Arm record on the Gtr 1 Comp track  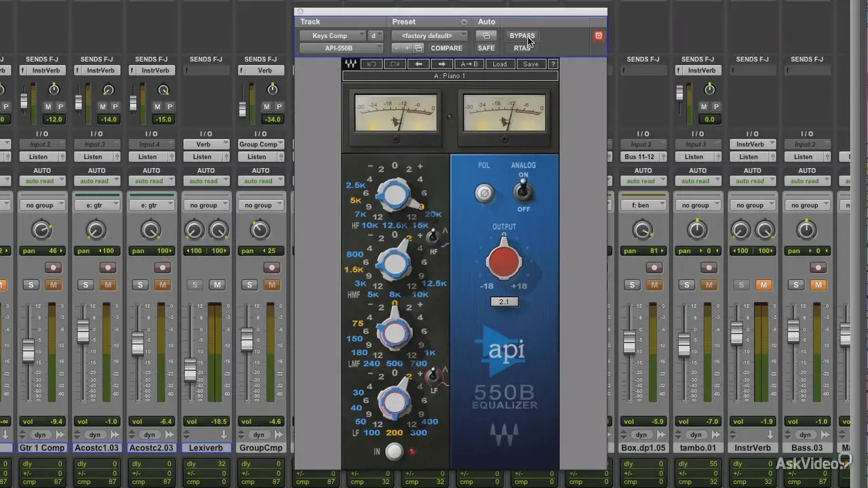tap(53, 268)
